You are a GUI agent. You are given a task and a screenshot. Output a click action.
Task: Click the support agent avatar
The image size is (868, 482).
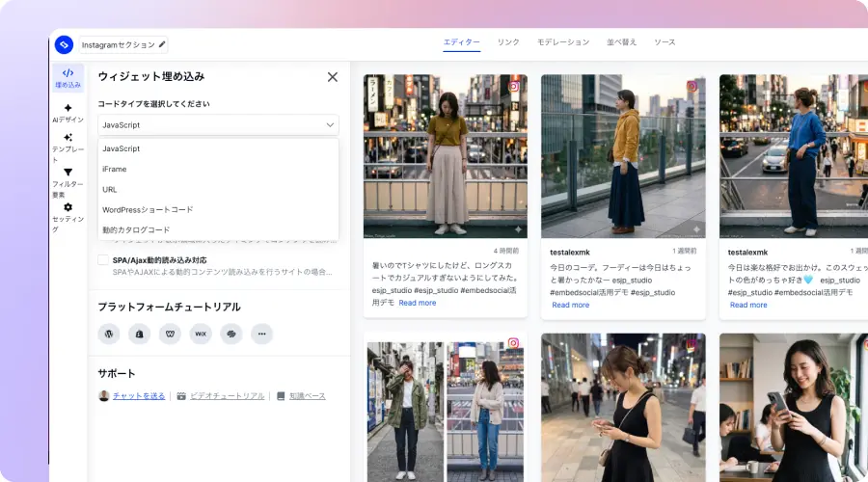pos(103,395)
